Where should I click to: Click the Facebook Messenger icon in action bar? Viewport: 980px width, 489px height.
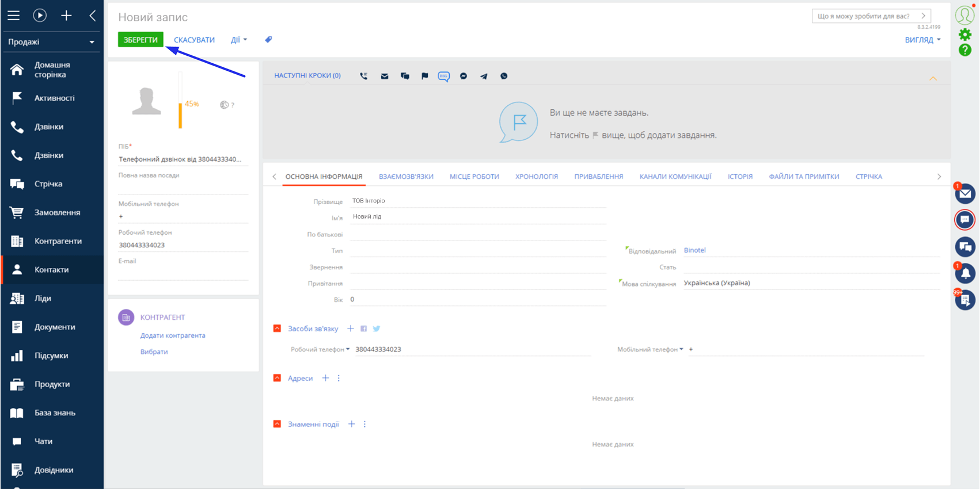(464, 76)
